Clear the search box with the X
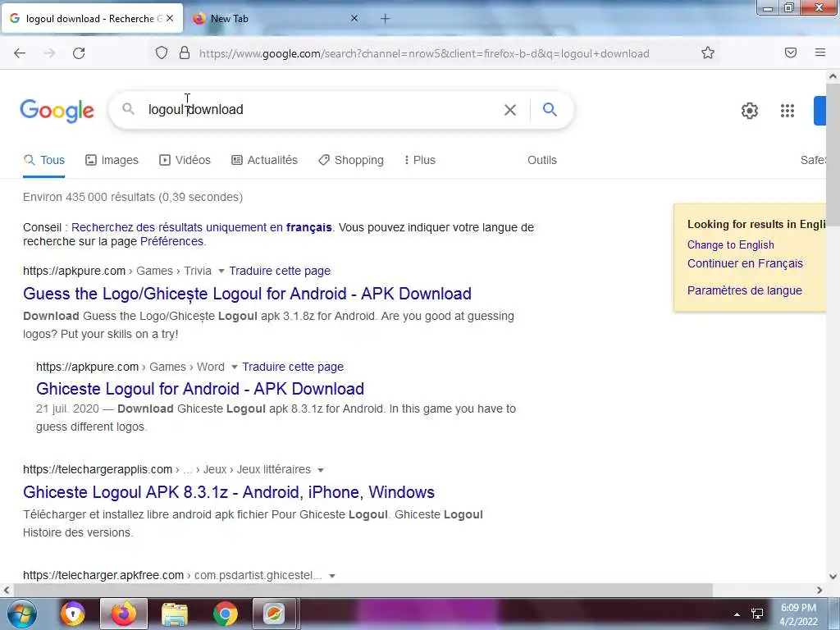This screenshot has height=630, width=840. click(x=510, y=110)
